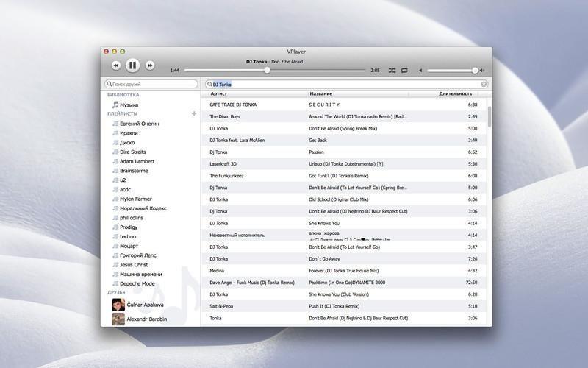Select the track Around The World
Viewport: 588px width, 368px height.
click(x=343, y=116)
